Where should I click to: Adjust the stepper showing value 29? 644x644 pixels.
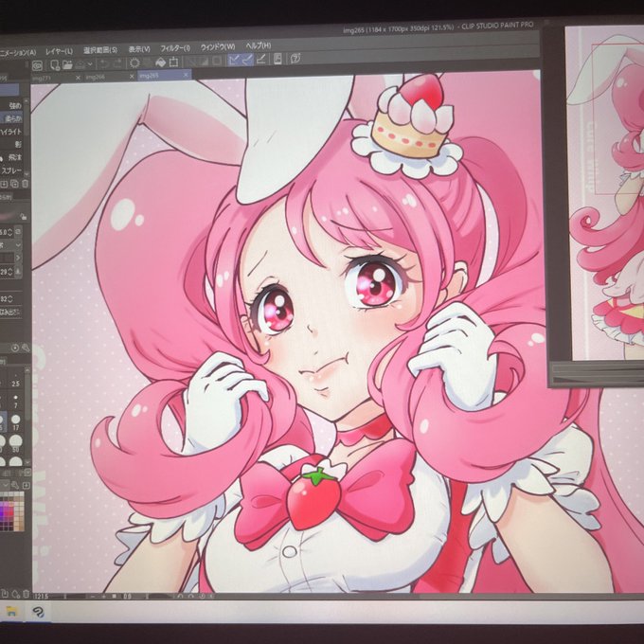[10, 272]
